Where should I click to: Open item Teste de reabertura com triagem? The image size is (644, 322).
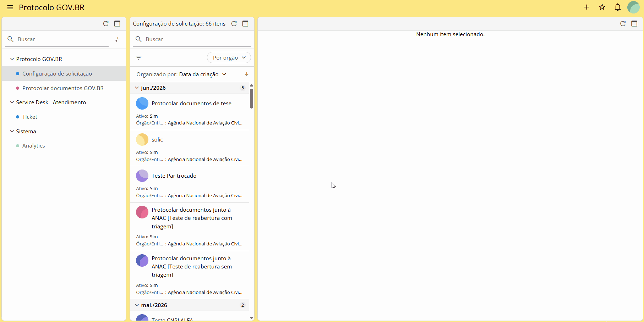click(x=189, y=227)
